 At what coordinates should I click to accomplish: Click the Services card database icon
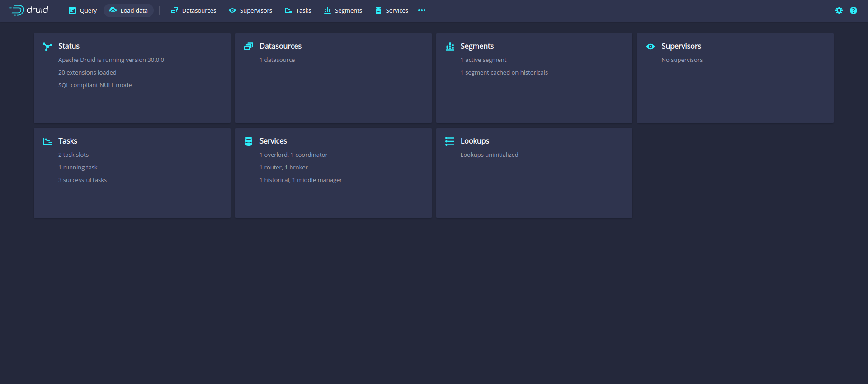(249, 141)
